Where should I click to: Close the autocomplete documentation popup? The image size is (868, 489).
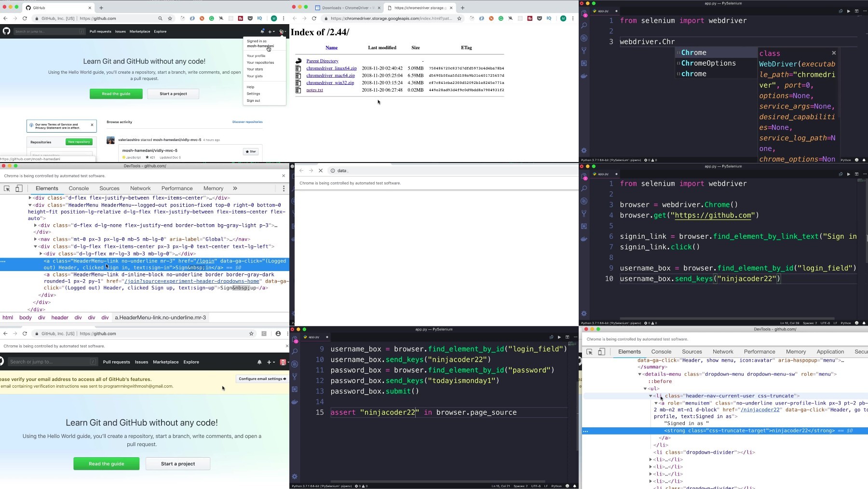point(834,53)
